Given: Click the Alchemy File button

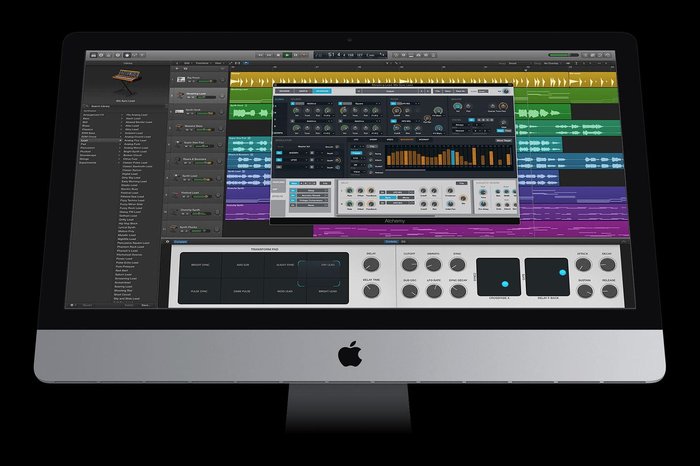Looking at the screenshot, I should [x=438, y=91].
